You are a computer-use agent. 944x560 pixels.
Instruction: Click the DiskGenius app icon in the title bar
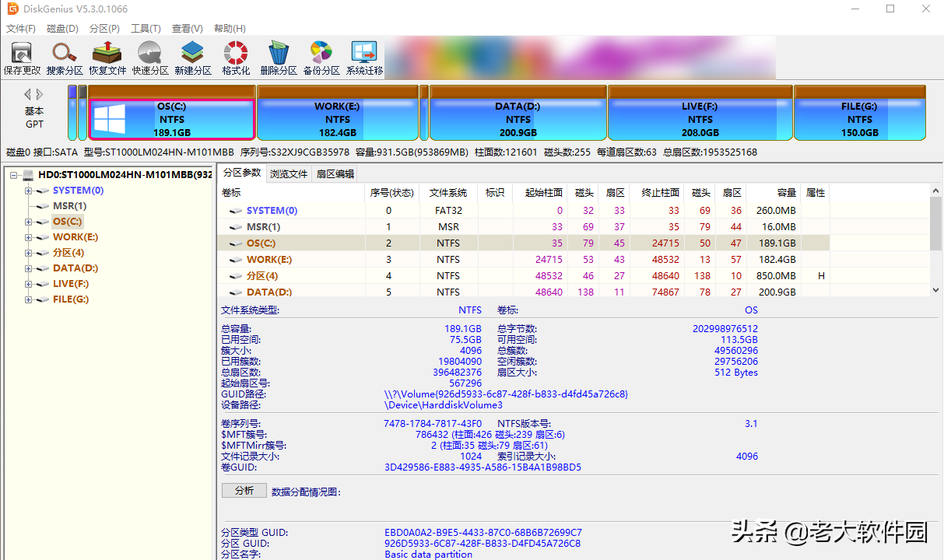[x=13, y=9]
